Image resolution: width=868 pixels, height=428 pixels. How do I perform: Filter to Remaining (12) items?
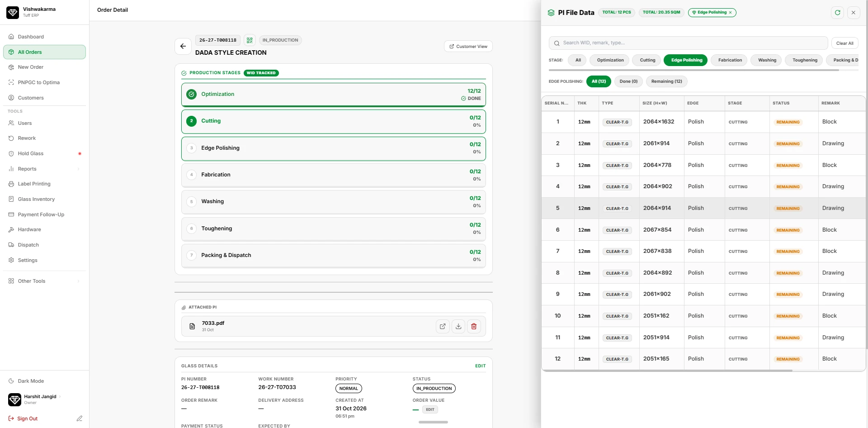[x=666, y=81]
